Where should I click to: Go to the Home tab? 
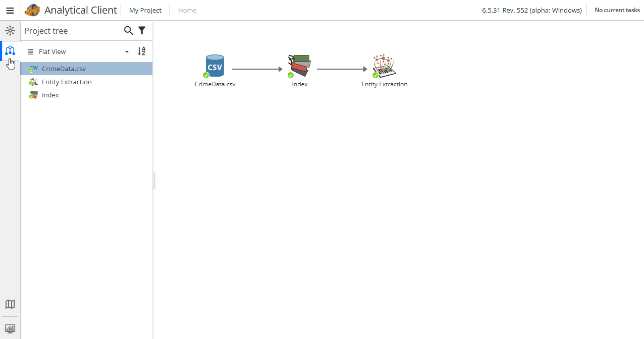coord(187,10)
